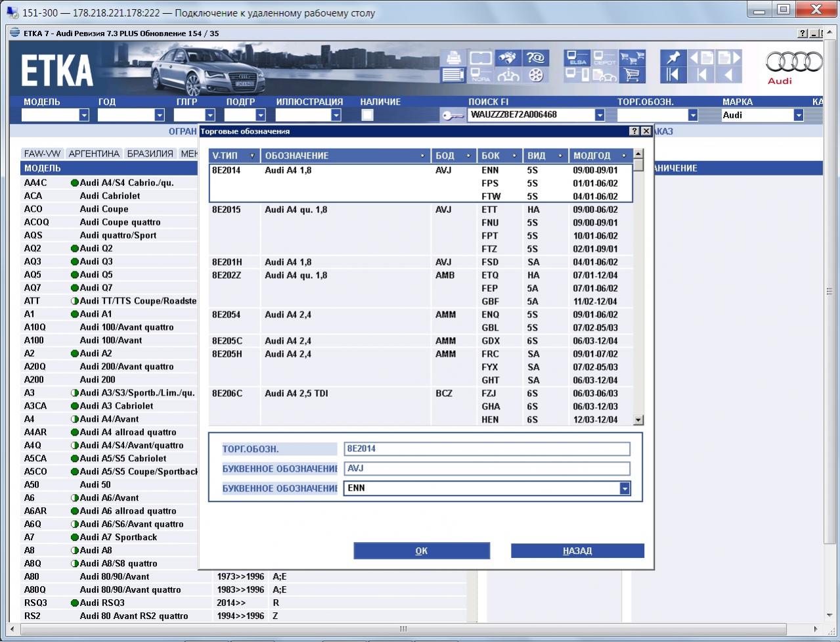The width and height of the screenshot is (840, 642).
Task: Click the ?@ help contact icon
Action: point(536,58)
